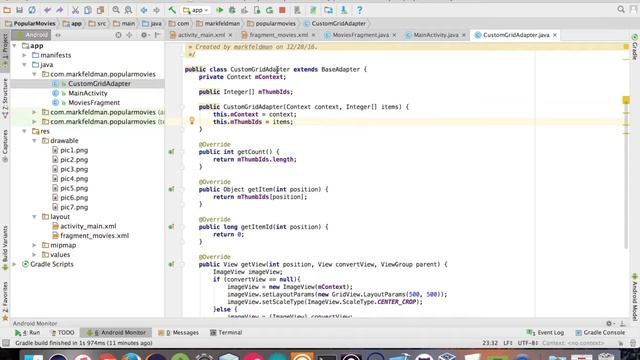Open the TODO tool window
This screenshot has height=360, width=640.
pyautogui.click(x=63, y=333)
